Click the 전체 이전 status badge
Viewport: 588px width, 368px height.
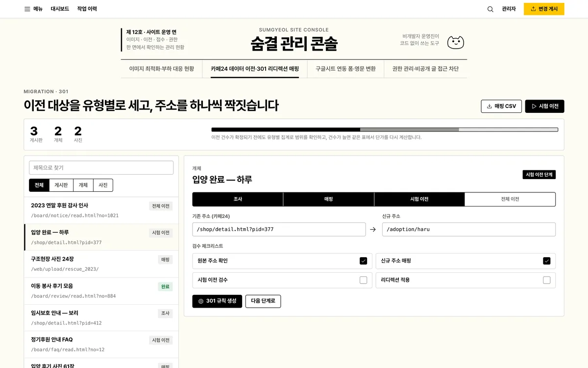pos(161,206)
